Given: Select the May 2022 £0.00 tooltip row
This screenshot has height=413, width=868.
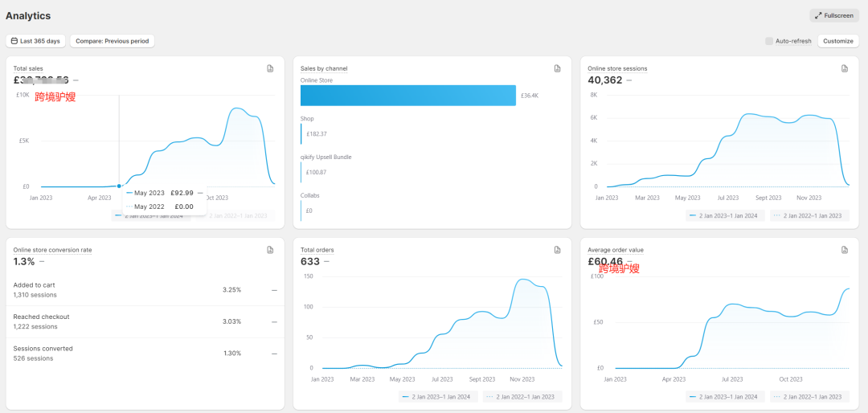Looking at the screenshot, I should pos(161,206).
